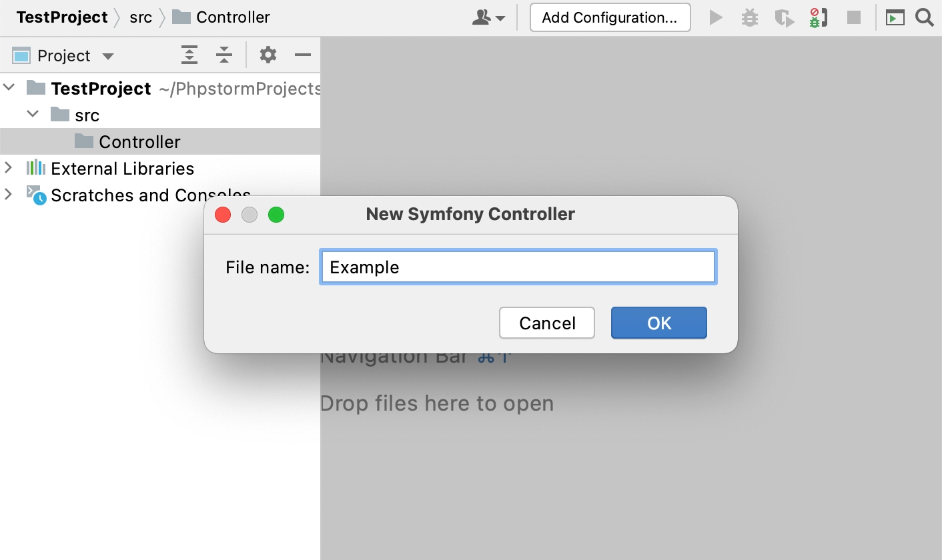Click the Stop square icon

[854, 17]
